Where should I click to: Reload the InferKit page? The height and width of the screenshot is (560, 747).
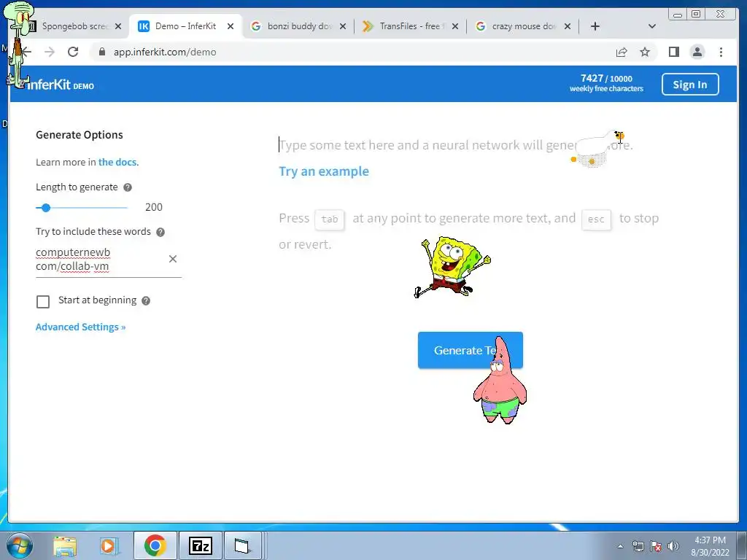[73, 52]
